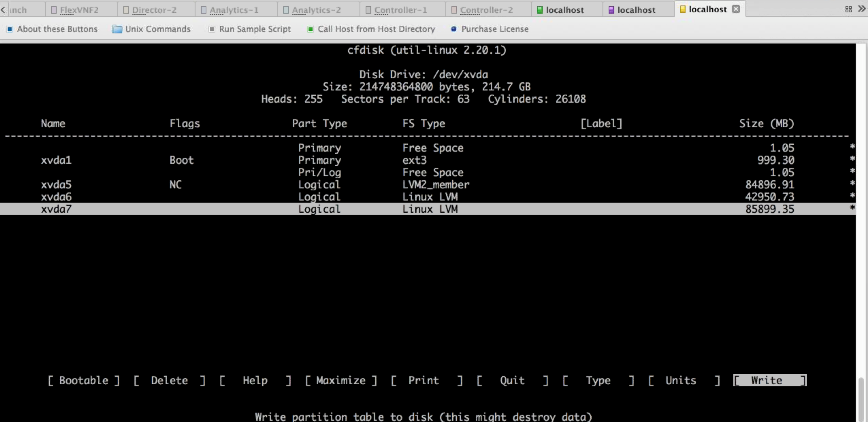Click the Purchase License round icon
Screen dimensions: 868x422
pos(453,29)
